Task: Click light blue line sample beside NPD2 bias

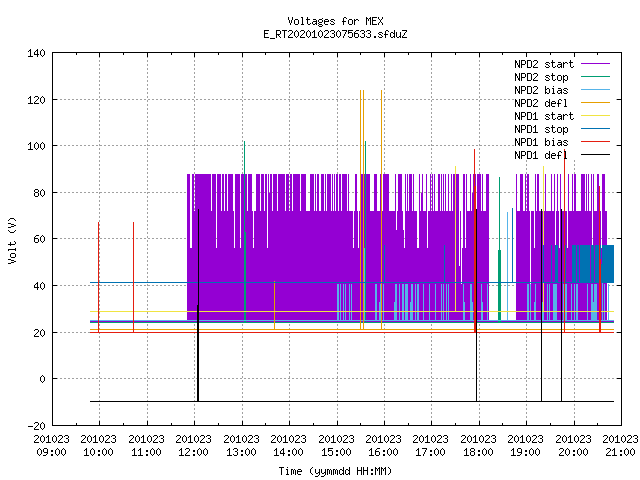Action: [x=595, y=89]
